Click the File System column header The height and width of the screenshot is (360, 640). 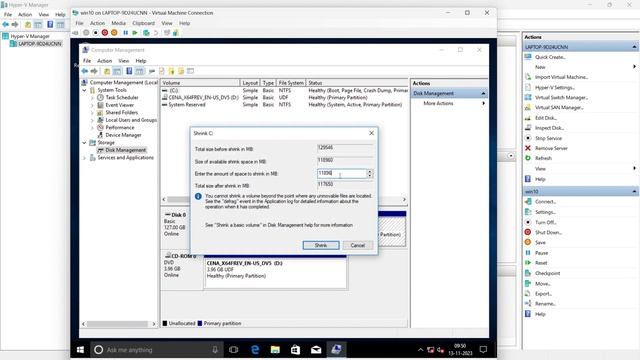click(x=291, y=83)
